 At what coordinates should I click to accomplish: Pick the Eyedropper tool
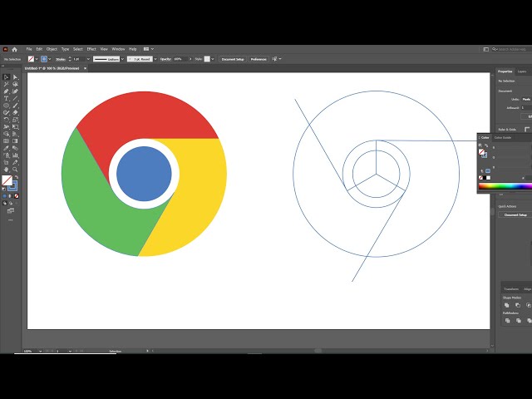(x=6, y=148)
